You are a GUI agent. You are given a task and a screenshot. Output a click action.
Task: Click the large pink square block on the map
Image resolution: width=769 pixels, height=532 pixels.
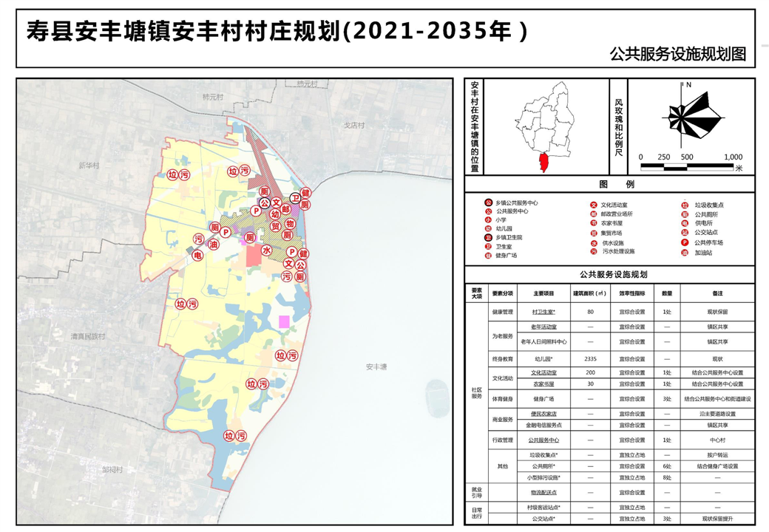coord(284,321)
